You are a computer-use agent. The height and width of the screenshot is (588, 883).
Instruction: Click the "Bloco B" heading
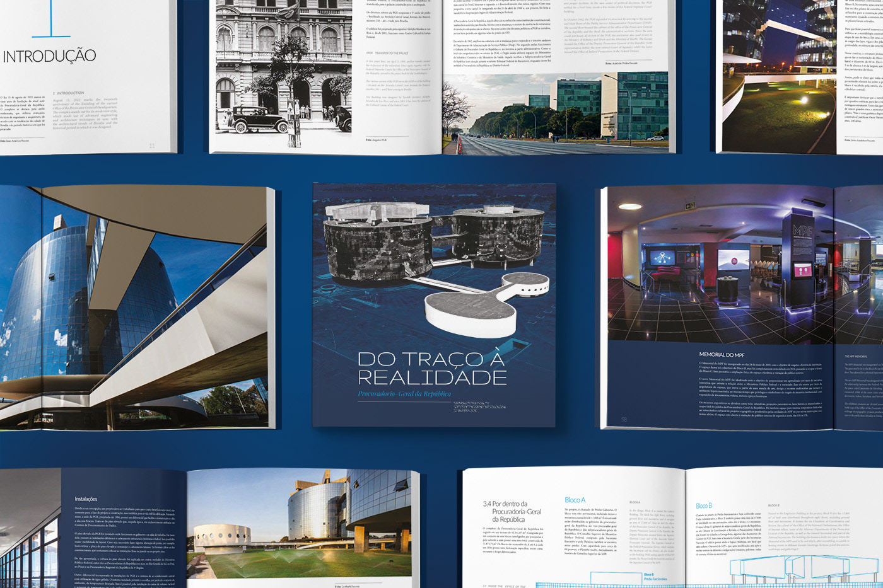tap(704, 505)
